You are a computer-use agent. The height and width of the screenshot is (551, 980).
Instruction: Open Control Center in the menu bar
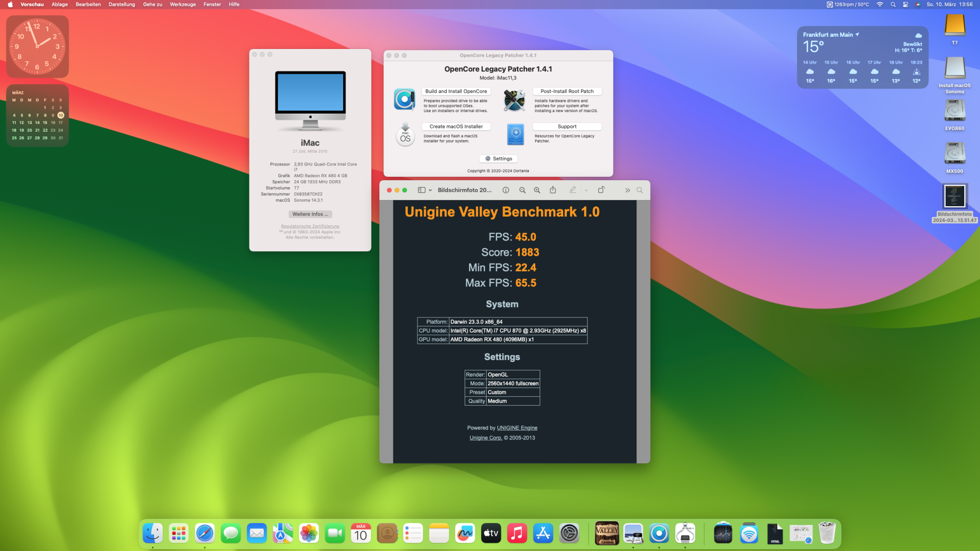coord(905,4)
